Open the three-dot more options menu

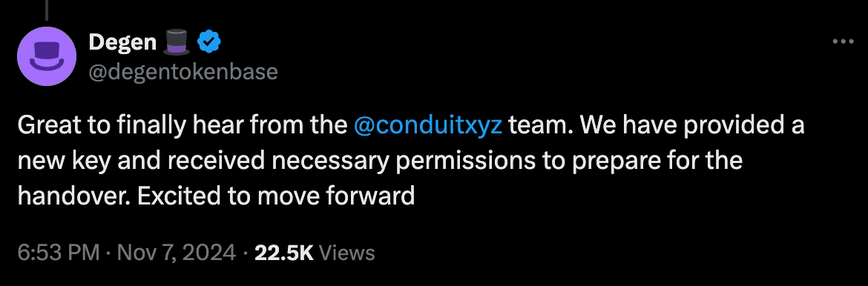pos(843,42)
